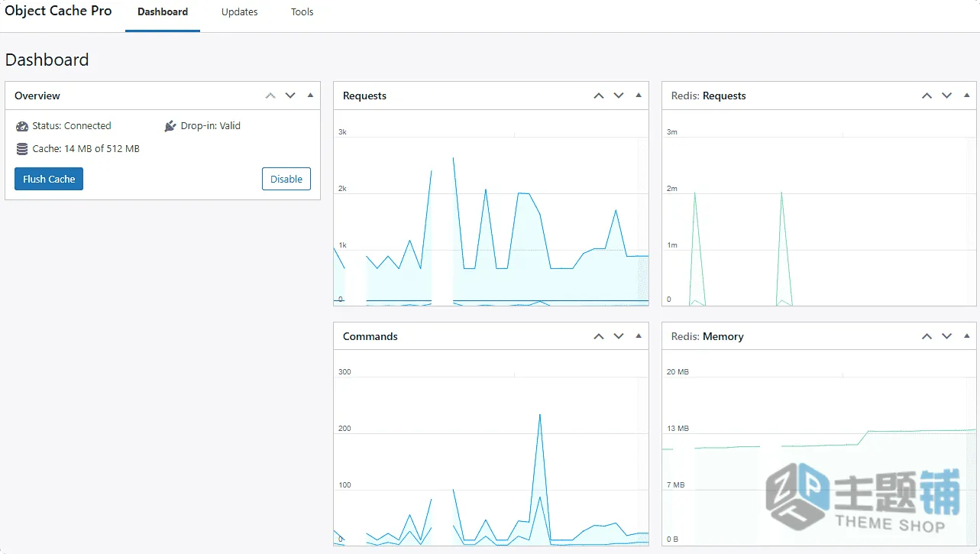This screenshot has width=980, height=554.
Task: Toggle the Redis: Memory panel triangle
Action: [x=967, y=336]
